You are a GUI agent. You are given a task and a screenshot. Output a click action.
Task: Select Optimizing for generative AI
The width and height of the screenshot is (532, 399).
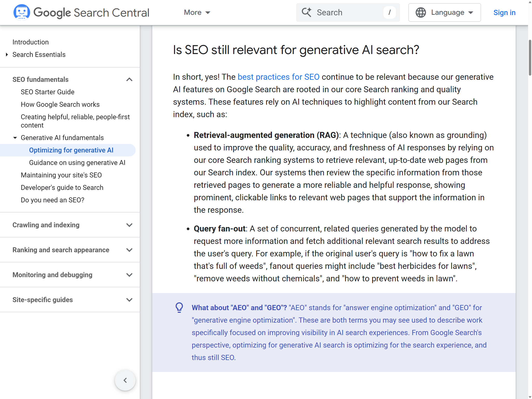coord(71,150)
